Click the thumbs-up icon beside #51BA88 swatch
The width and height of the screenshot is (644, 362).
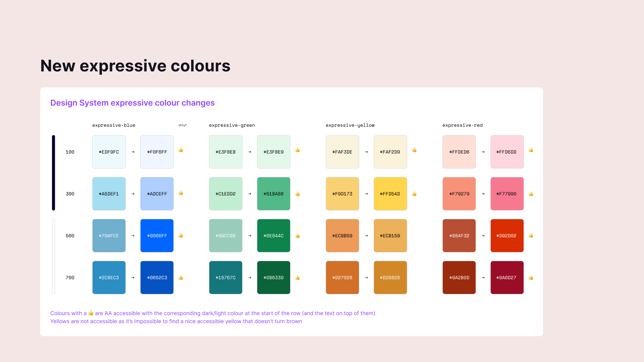tap(298, 194)
